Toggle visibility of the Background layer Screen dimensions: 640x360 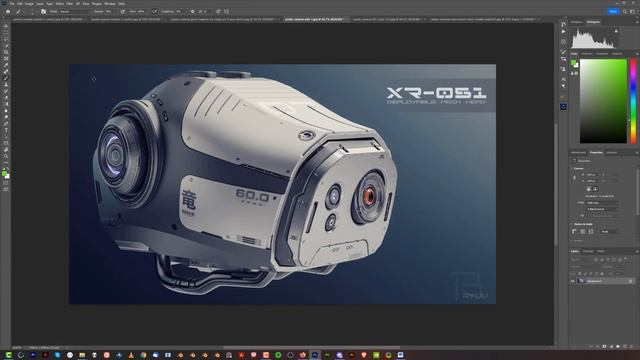click(572, 281)
